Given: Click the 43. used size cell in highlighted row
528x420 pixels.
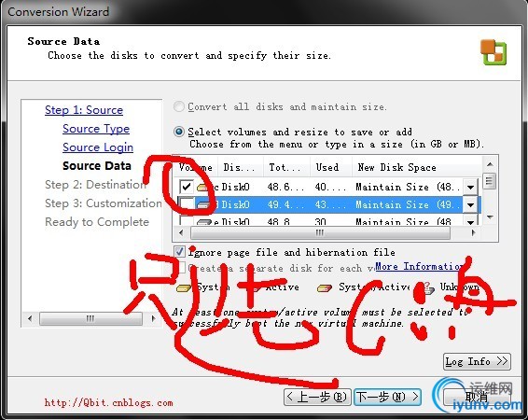Looking at the screenshot, I should [330, 204].
